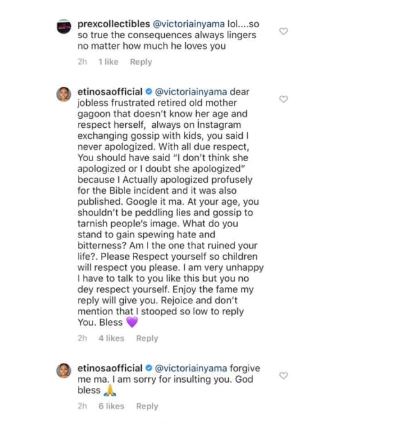Click verified badge on the apology comment
The height and width of the screenshot is (427, 394).
tap(149, 368)
